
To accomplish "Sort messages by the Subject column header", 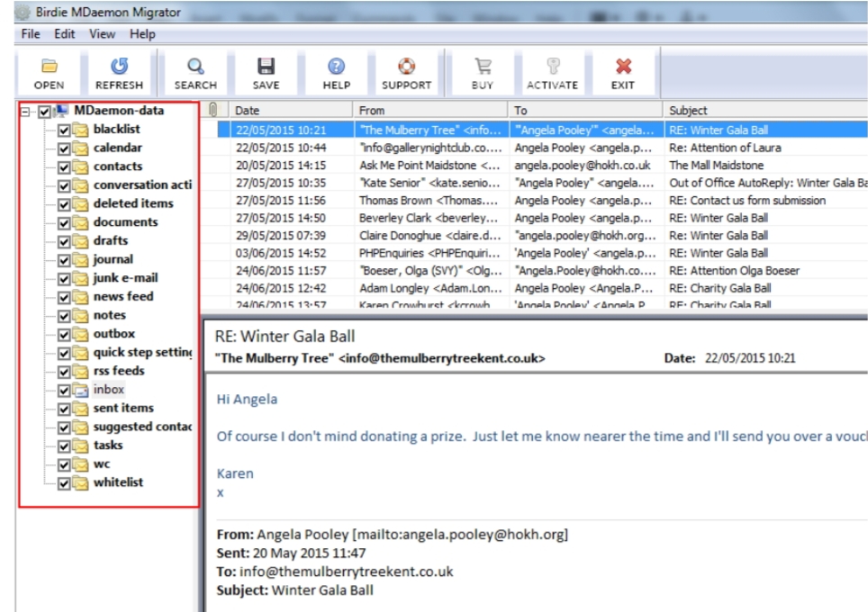I will (690, 109).
